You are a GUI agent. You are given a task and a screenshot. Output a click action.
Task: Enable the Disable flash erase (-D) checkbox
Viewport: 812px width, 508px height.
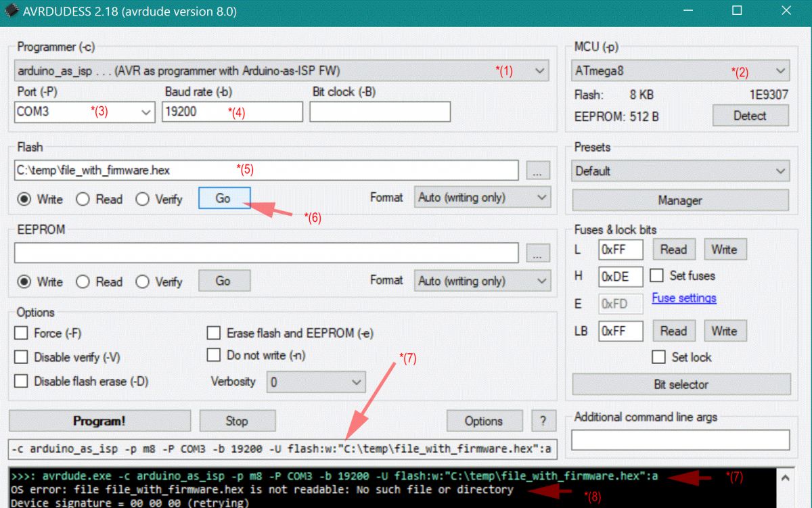click(x=22, y=382)
